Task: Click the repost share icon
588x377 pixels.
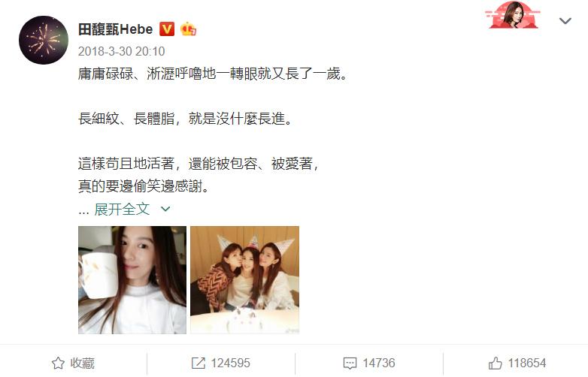Action: (198, 363)
